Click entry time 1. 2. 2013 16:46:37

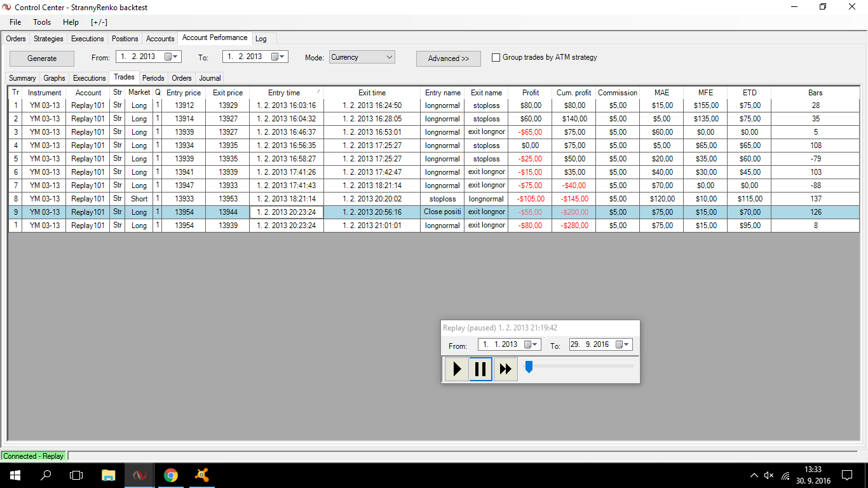286,132
